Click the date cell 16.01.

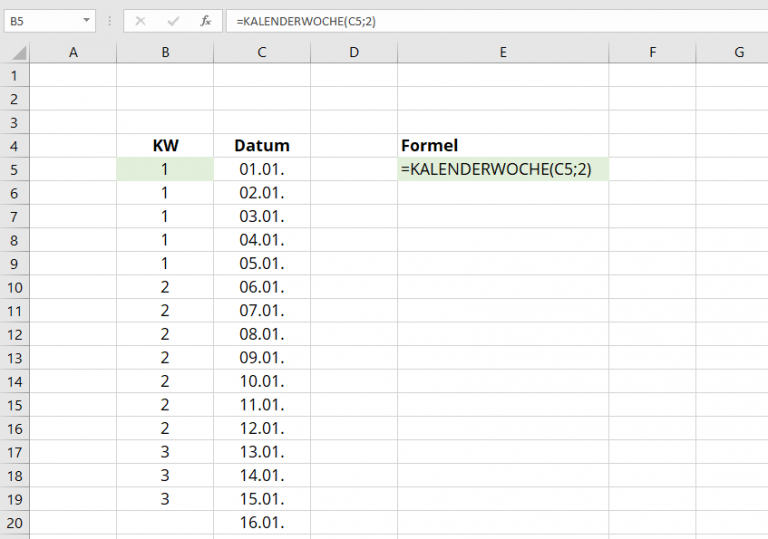261,522
